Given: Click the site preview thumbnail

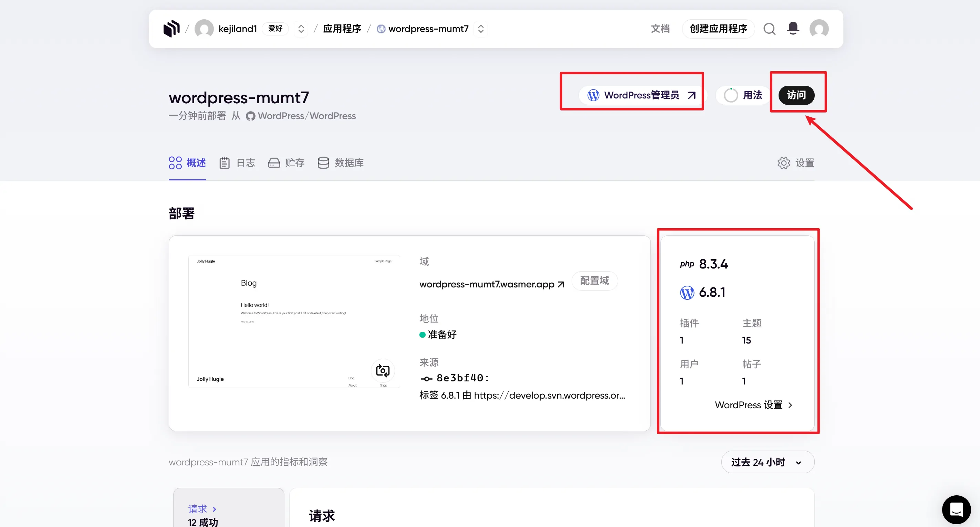Looking at the screenshot, I should 294,321.
